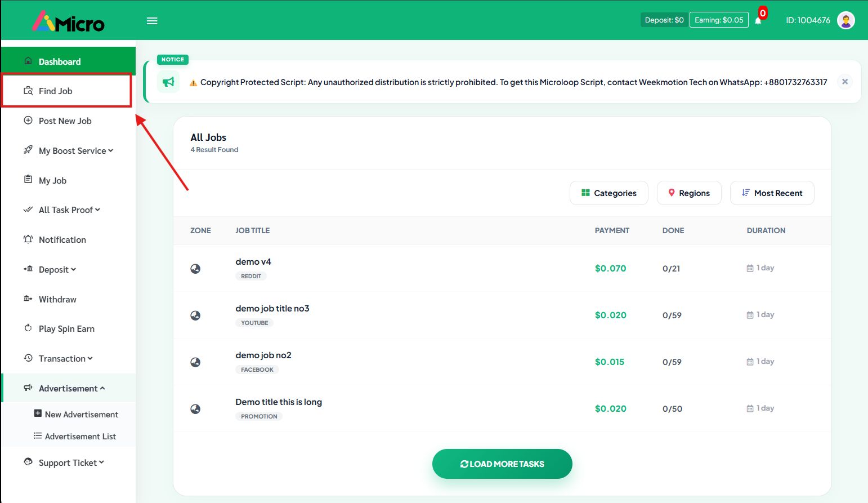
Task: Click the Micro logo
Action: pos(68,21)
